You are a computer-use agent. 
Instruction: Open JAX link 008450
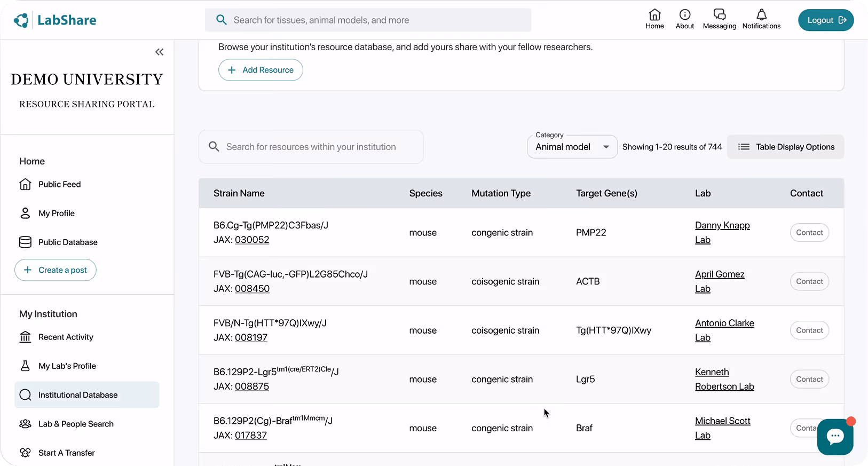tap(252, 289)
